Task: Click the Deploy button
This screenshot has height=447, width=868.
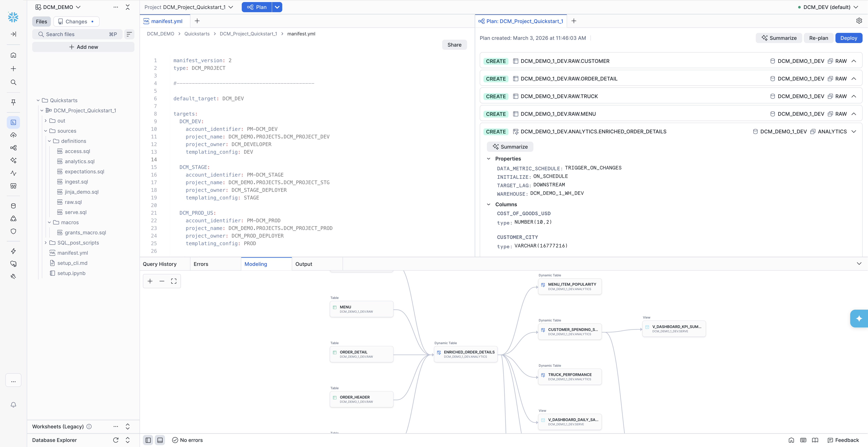Action: click(848, 38)
